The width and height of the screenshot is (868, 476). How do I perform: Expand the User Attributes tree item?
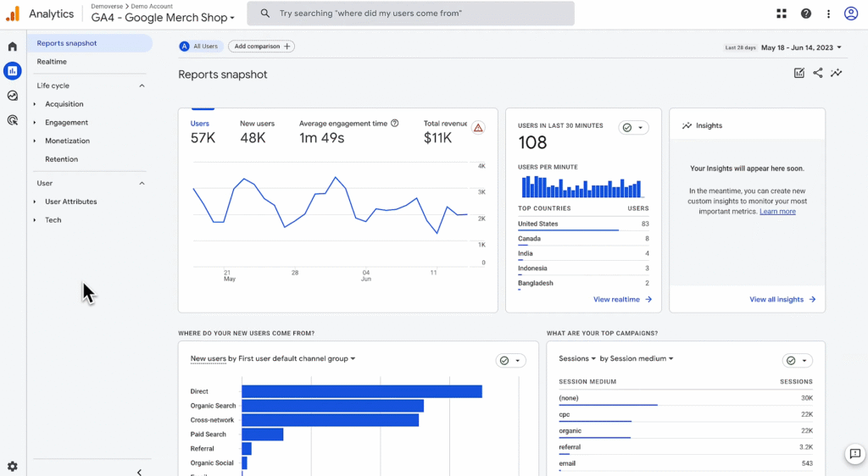click(x=34, y=202)
